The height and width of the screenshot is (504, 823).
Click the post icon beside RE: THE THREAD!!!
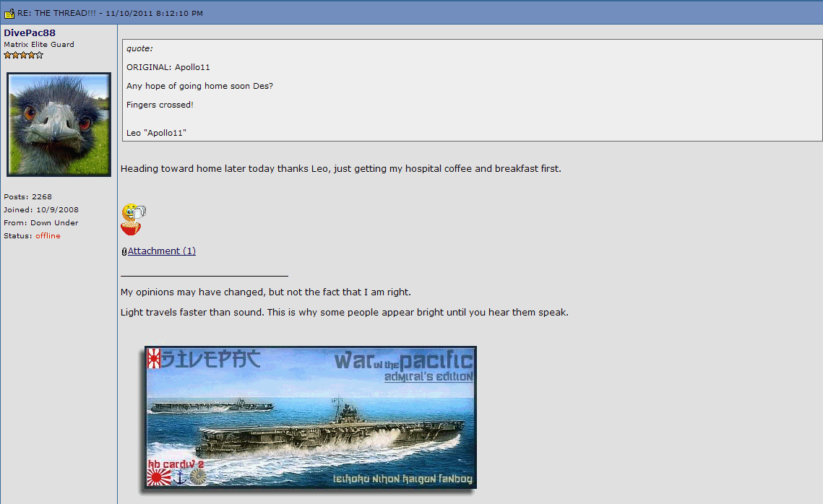point(9,13)
